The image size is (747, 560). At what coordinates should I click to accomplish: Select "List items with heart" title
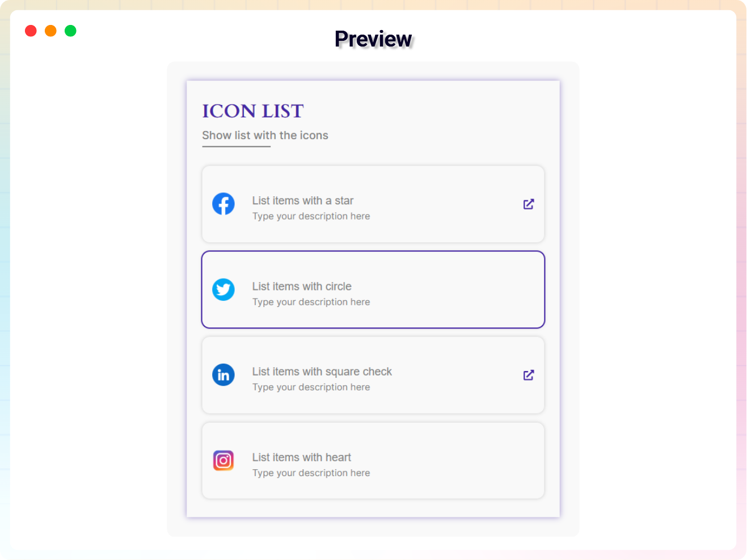pyautogui.click(x=302, y=457)
